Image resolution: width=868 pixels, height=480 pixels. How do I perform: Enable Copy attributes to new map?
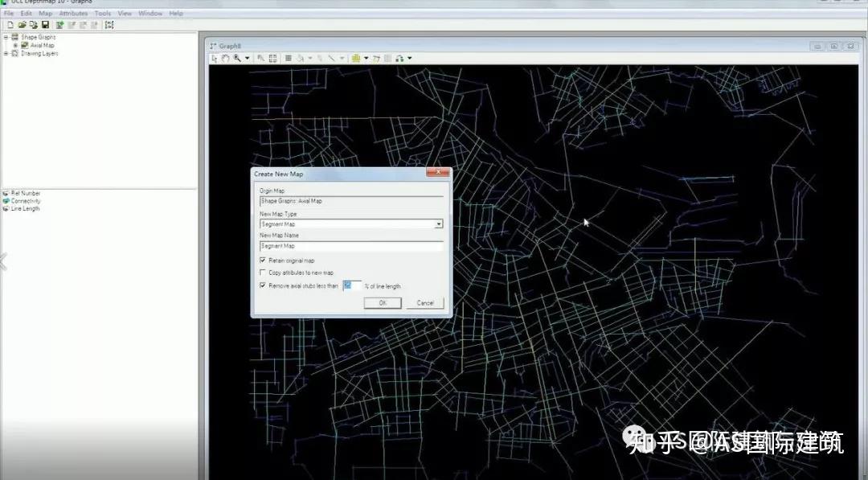(262, 272)
